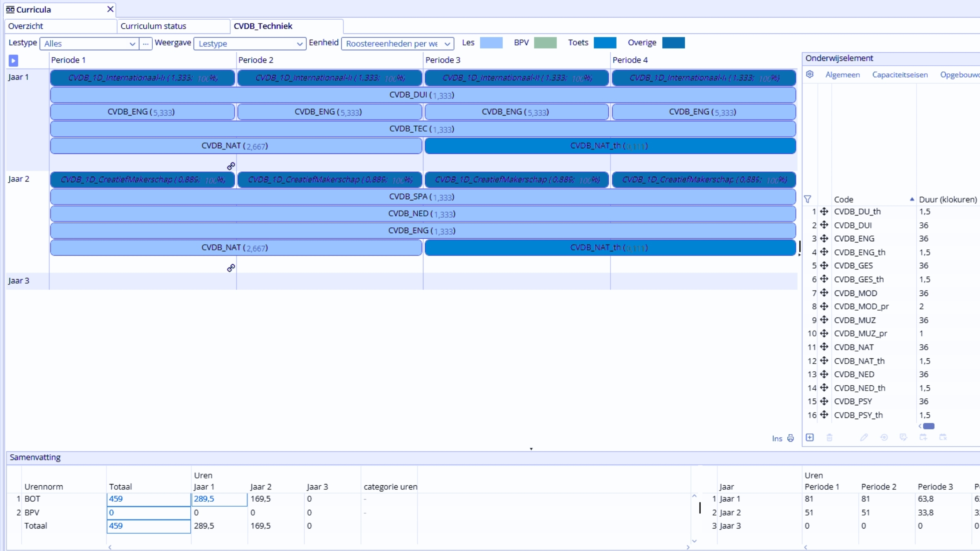Click the calendar add icon
This screenshot has height=551, width=980.
[x=923, y=438]
